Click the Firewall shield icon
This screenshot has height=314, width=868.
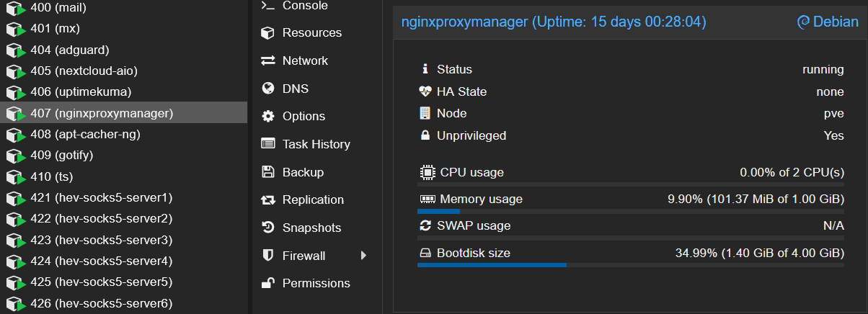coord(268,256)
